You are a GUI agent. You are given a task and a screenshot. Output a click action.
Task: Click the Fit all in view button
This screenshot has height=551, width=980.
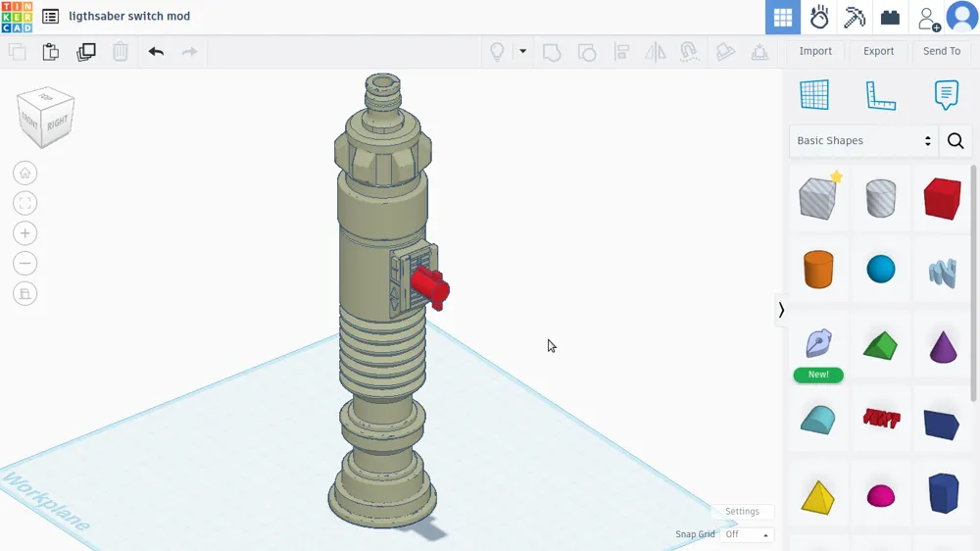(x=25, y=203)
